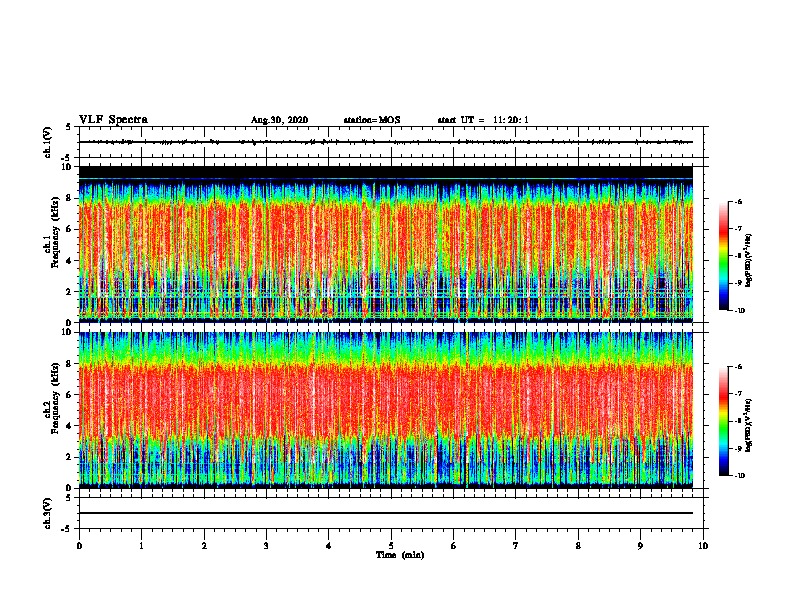Viewport: 792px width, 612px height.
Task: Click the "ch.3(V)" waveform axis label
Action: (x=47, y=513)
